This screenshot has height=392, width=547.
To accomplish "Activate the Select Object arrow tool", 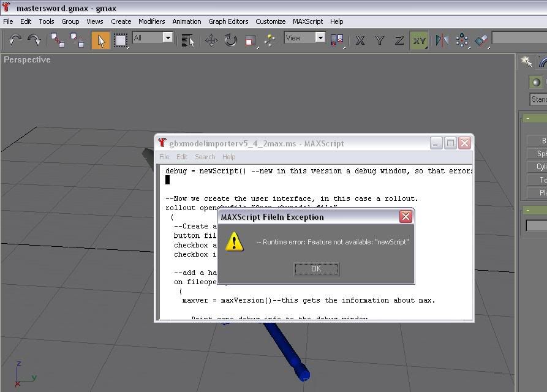I will [101, 40].
